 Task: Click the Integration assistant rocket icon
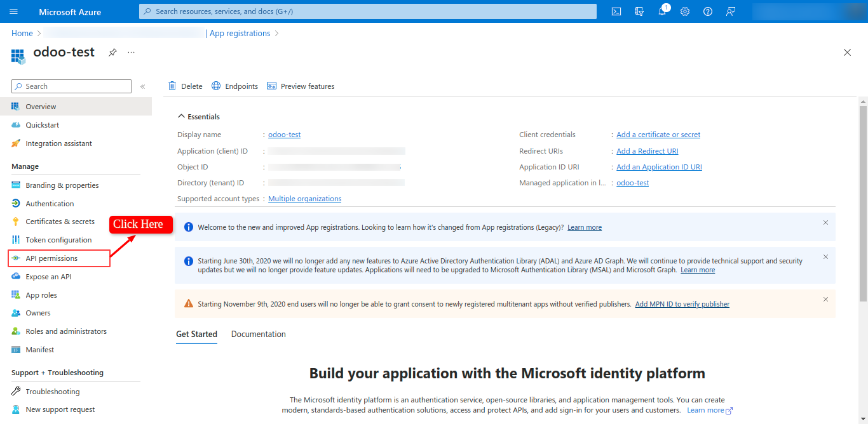(16, 143)
